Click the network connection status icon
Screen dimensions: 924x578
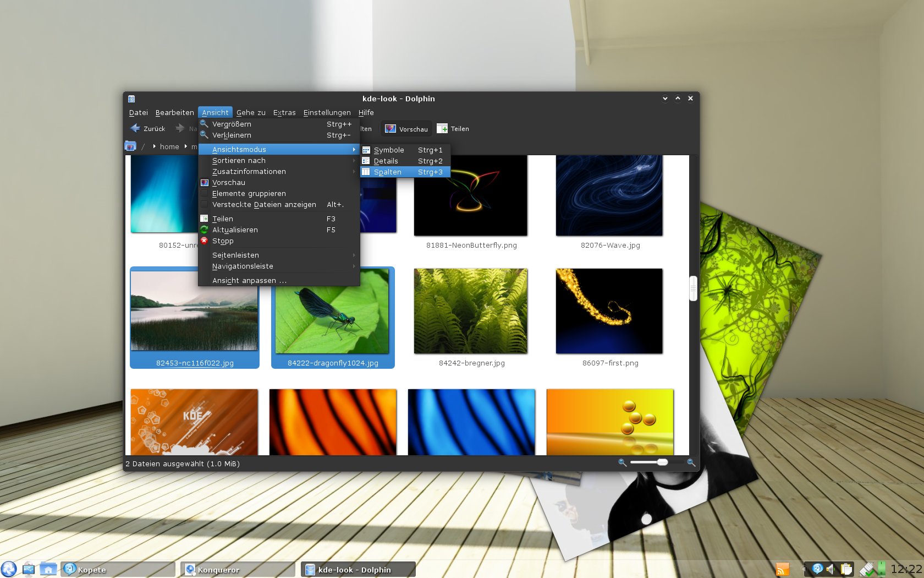coord(867,569)
